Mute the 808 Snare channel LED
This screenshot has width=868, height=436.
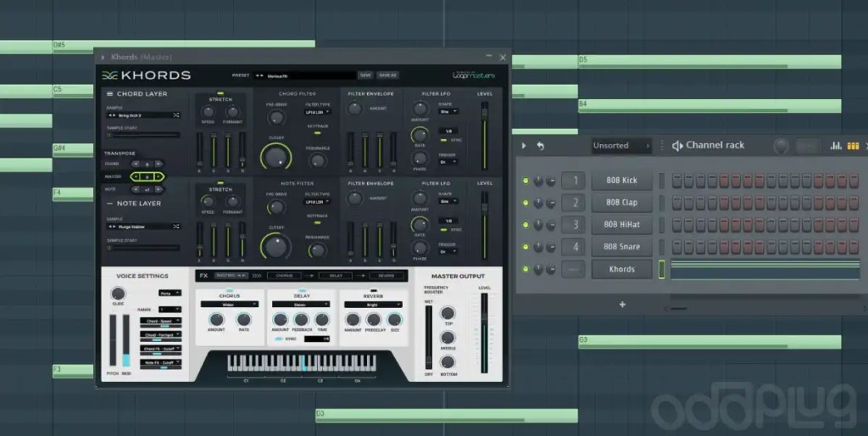coord(526,247)
